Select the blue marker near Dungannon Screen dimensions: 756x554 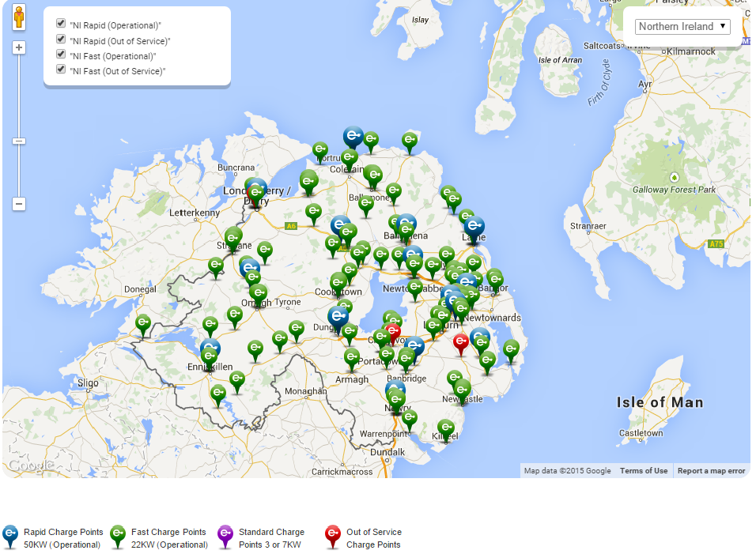(x=338, y=316)
